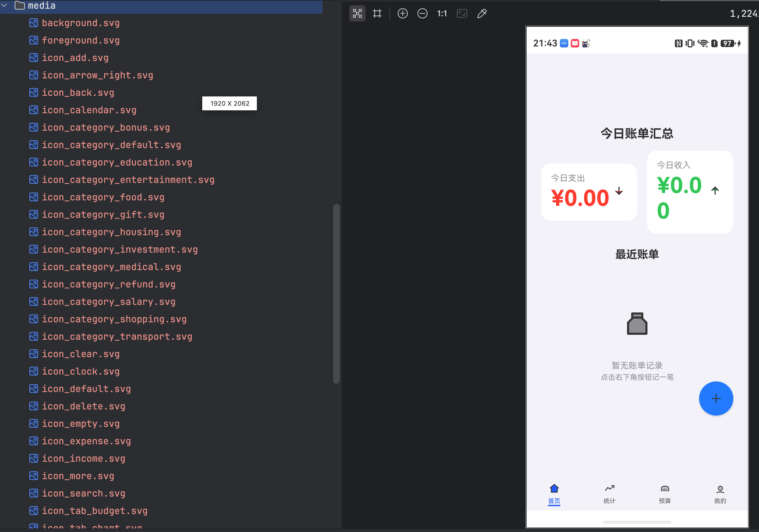
Task: Open icon_category_education.svg
Action: [117, 162]
